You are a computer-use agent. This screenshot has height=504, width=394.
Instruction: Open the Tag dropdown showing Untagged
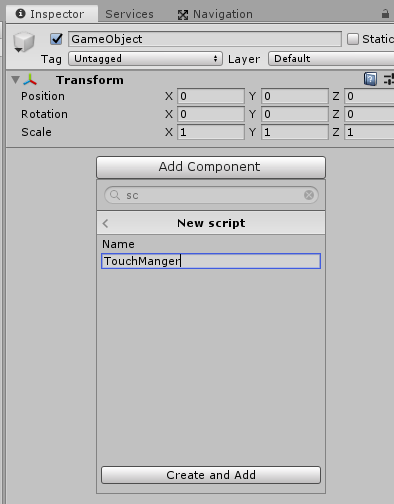(x=146, y=59)
